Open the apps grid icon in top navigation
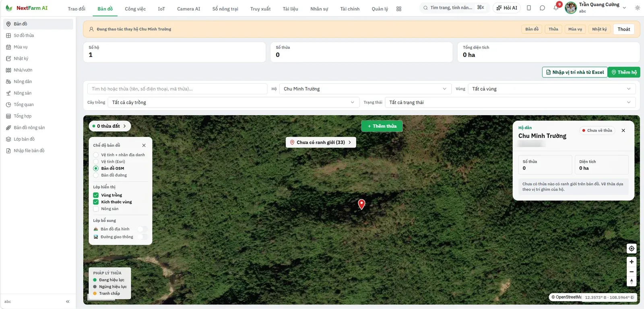Screen dimensions: 644x309 pyautogui.click(x=399, y=9)
